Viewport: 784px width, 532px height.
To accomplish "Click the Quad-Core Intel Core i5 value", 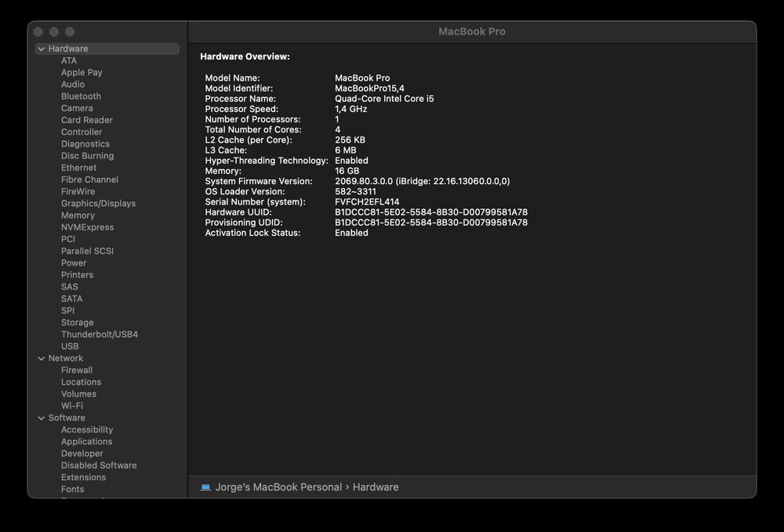I will (x=384, y=99).
